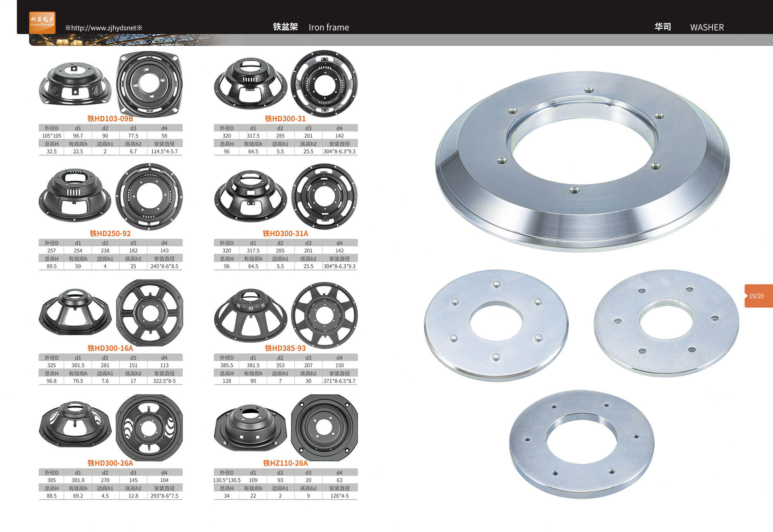Screen dimensions: 773x532
Task: Click the 114.5*4-5.7 mounting diameter cell
Action: point(164,152)
